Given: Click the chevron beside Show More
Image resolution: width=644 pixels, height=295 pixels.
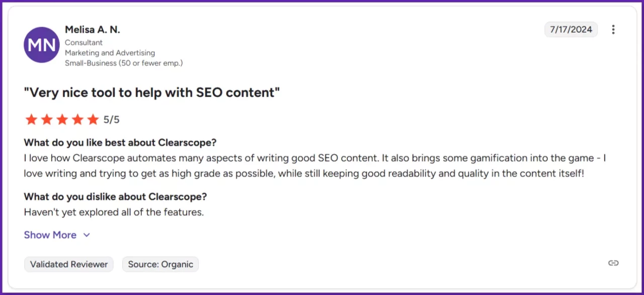Looking at the screenshot, I should 87,235.
